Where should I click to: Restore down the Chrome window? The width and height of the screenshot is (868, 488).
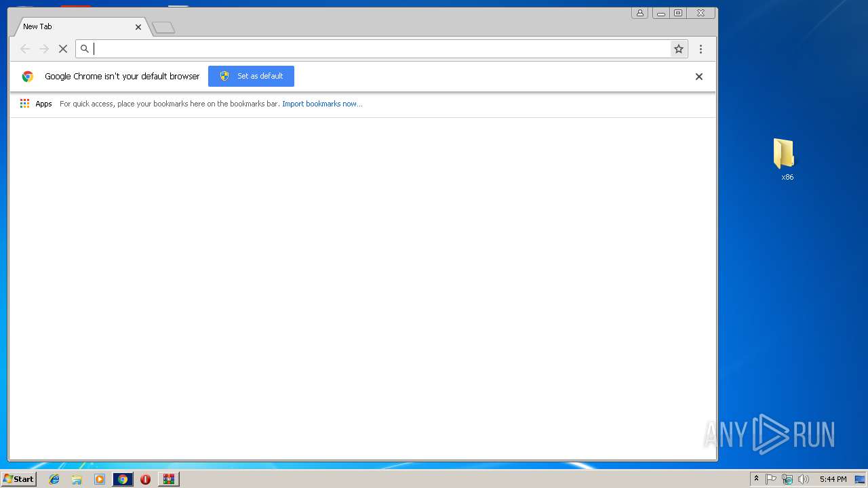[x=678, y=13]
